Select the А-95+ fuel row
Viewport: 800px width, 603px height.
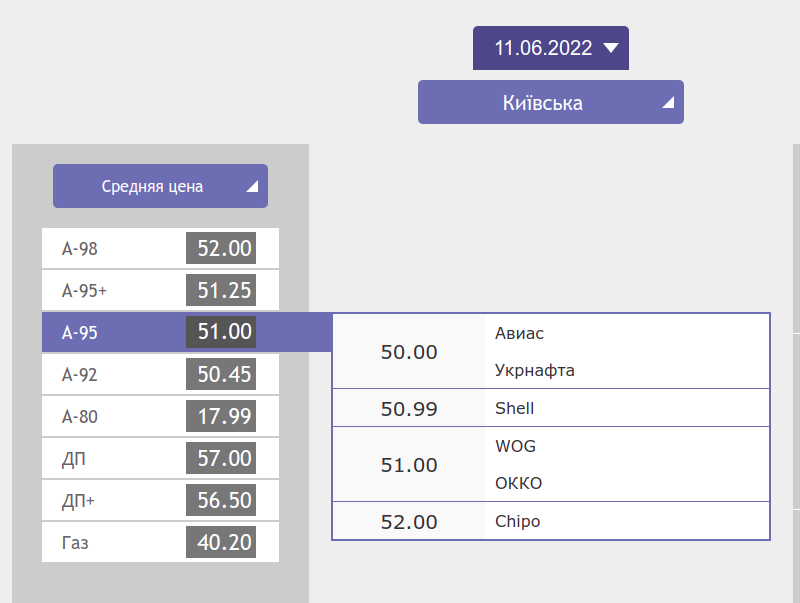160,290
